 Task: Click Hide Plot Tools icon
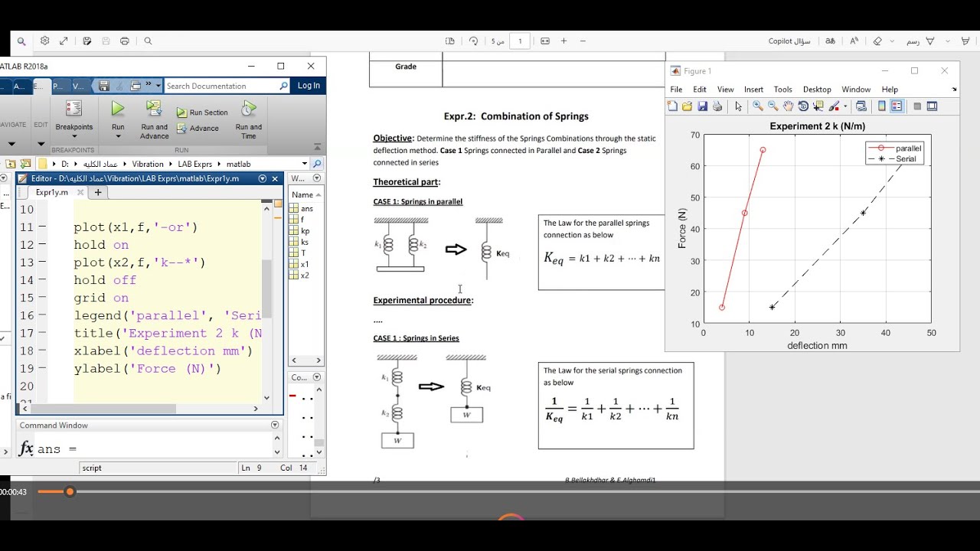917,106
